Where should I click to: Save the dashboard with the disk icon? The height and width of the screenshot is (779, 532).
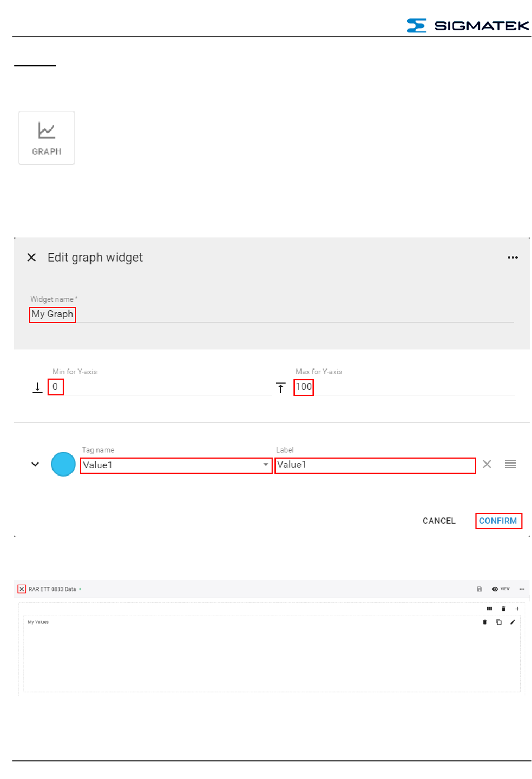point(479,589)
